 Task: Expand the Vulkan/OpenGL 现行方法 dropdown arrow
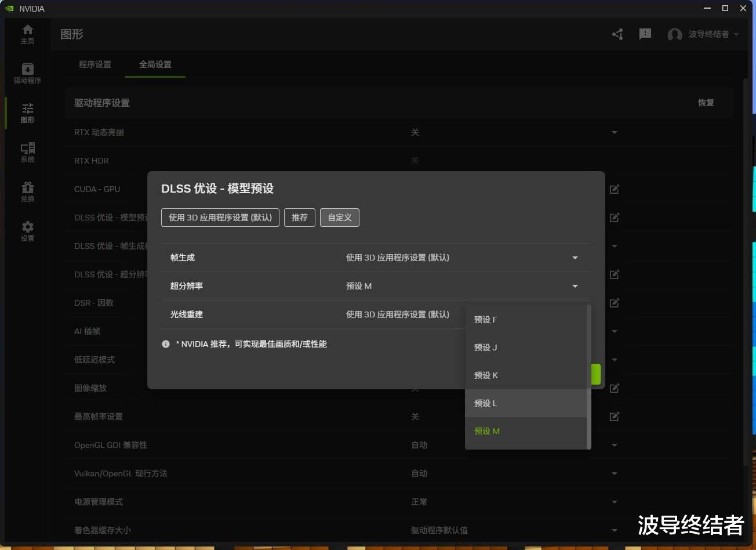[615, 473]
